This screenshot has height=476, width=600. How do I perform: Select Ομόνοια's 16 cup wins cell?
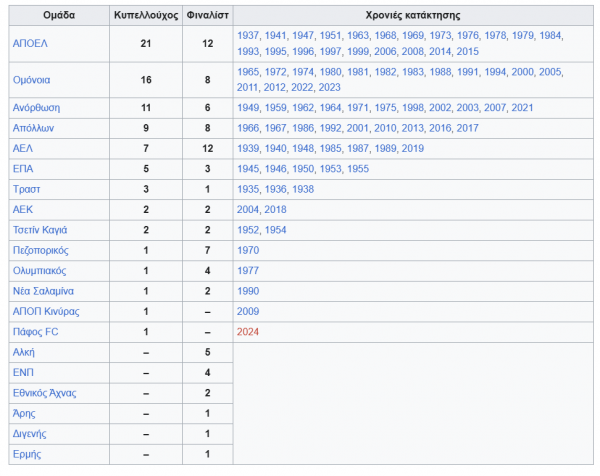tap(146, 80)
